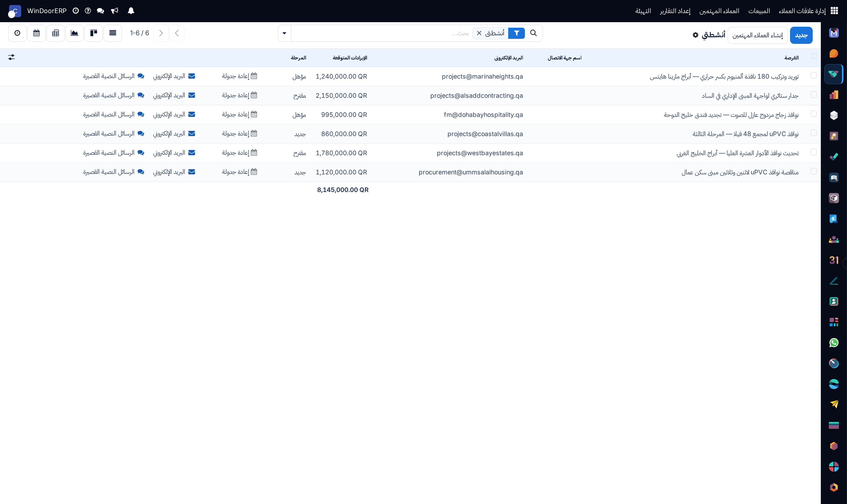Open the CRM handshake app in sidebar
Viewport: 847px width, 504px height.
(x=834, y=74)
